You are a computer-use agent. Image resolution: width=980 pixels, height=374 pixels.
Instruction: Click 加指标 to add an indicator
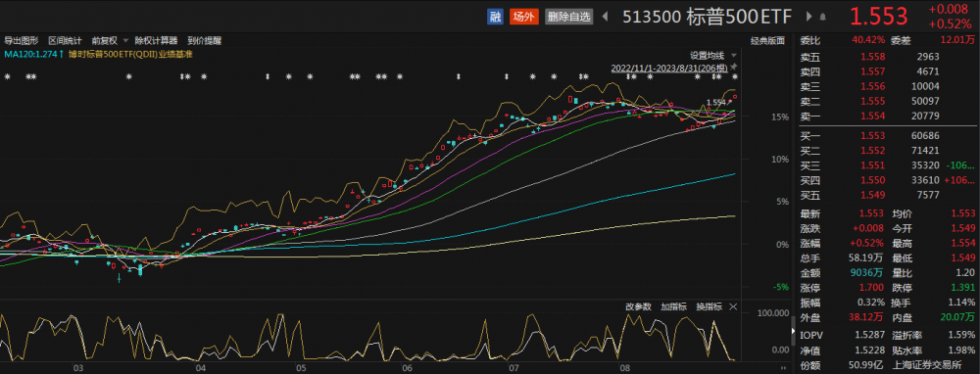click(674, 306)
